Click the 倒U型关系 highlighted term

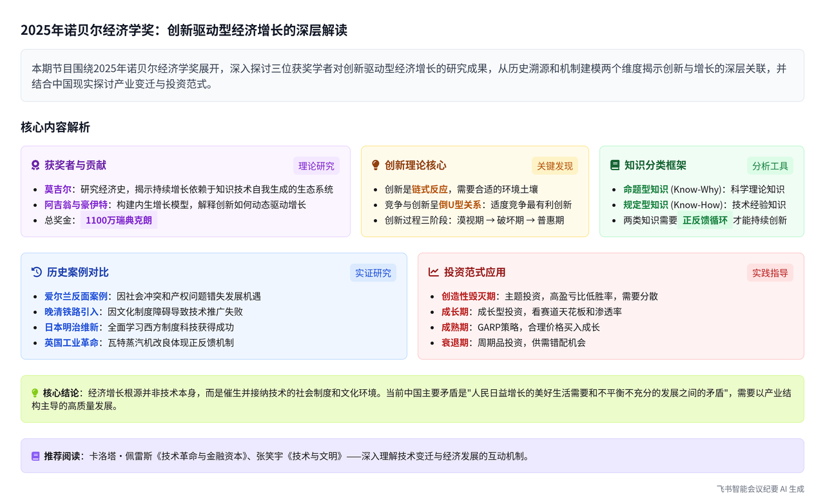point(460,205)
